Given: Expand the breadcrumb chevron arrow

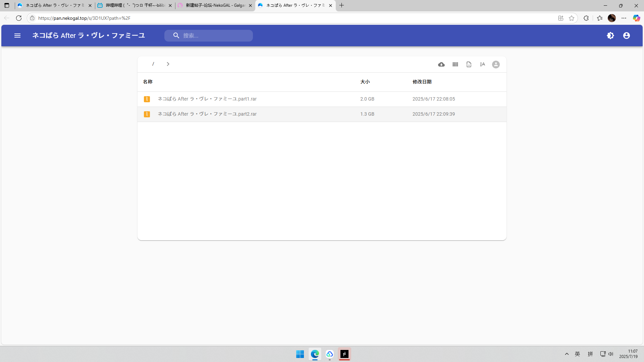Looking at the screenshot, I should point(168,64).
